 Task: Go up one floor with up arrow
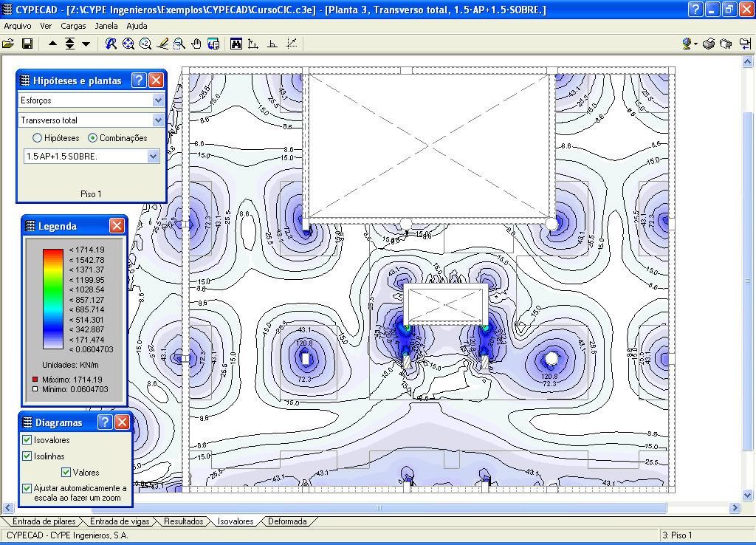[53, 44]
